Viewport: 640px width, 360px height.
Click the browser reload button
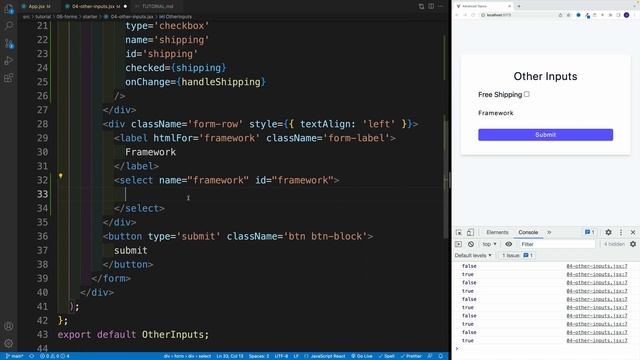(473, 15)
